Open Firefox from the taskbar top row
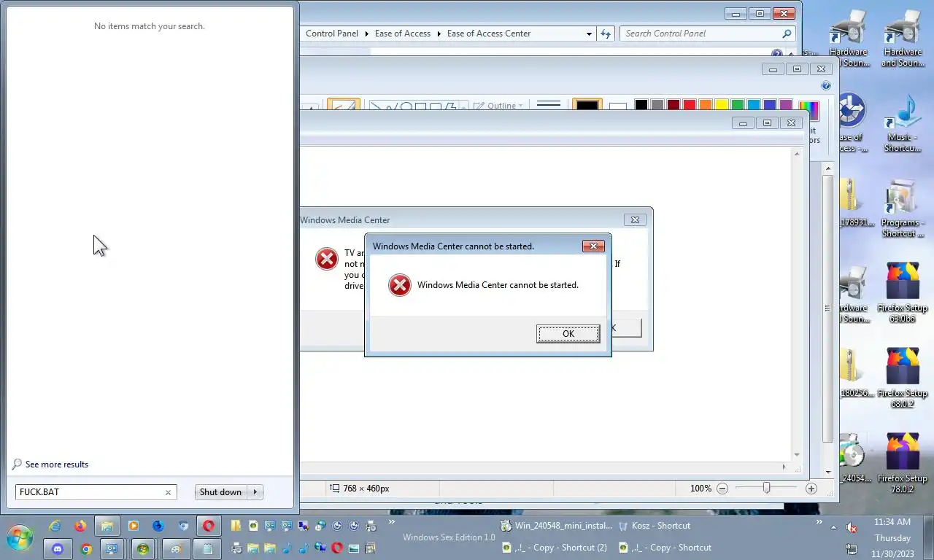Image resolution: width=934 pixels, height=560 pixels. [x=80, y=526]
